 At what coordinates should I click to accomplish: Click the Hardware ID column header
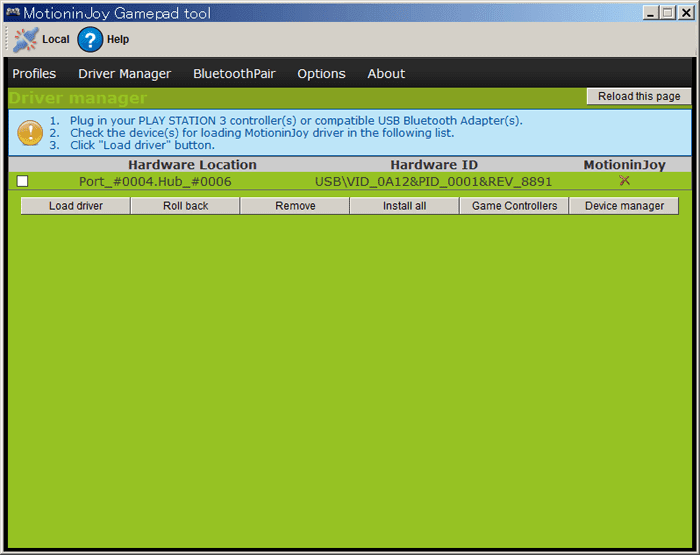tap(434, 165)
